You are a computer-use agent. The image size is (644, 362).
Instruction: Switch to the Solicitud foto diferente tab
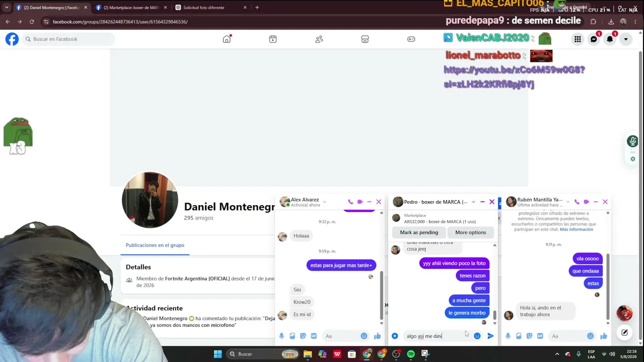(210, 8)
